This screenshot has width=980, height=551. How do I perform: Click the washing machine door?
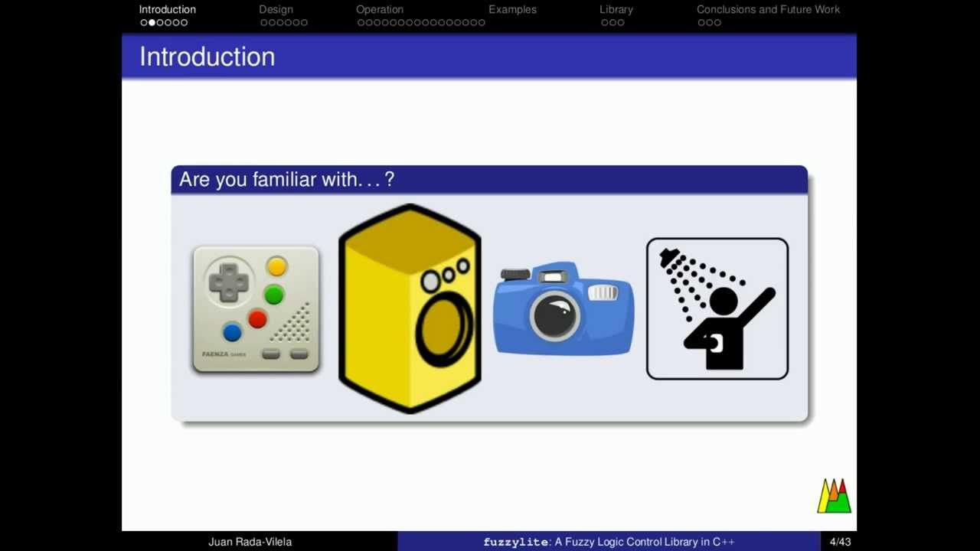pos(445,331)
